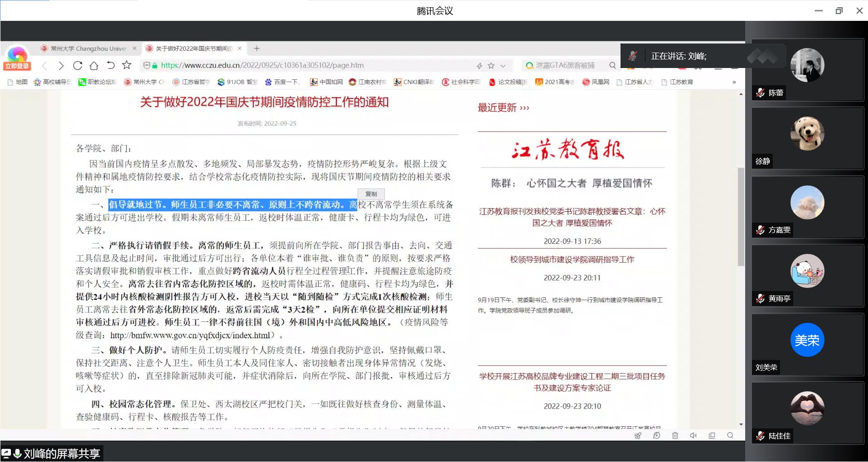Select participant 陈蕾 video tile avatar
The image size is (868, 462).
807,65
